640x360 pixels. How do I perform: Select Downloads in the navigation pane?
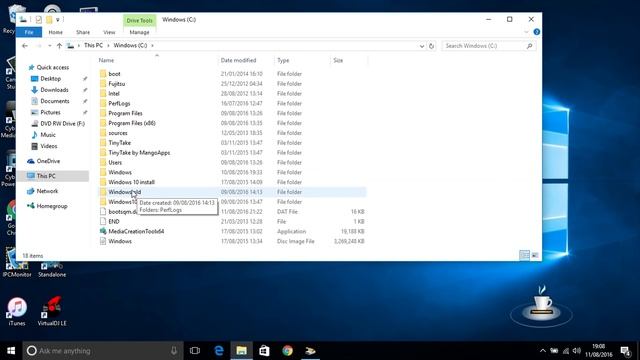(x=54, y=90)
